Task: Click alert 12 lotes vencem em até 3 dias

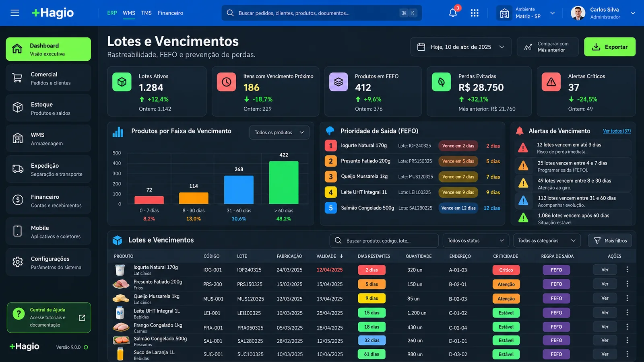Action: pos(574,148)
